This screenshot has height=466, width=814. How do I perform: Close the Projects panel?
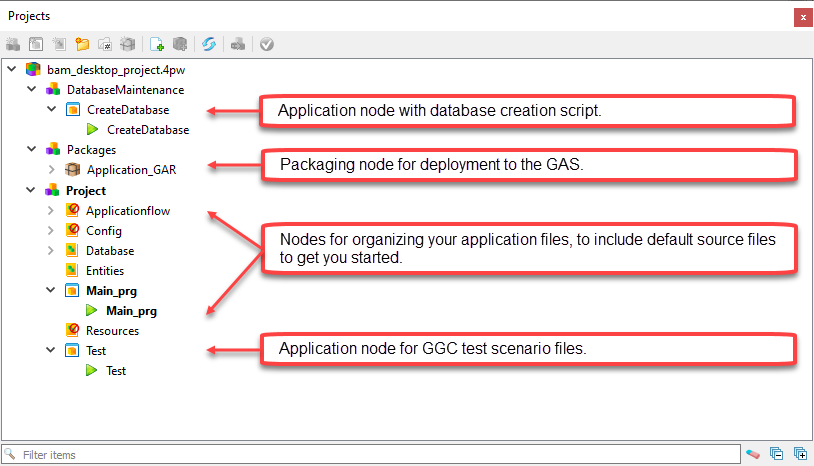(802, 17)
